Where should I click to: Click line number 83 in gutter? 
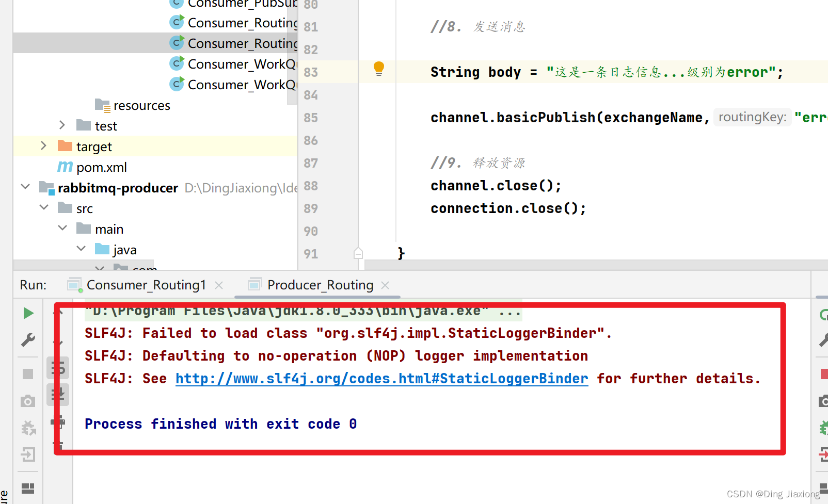point(311,72)
